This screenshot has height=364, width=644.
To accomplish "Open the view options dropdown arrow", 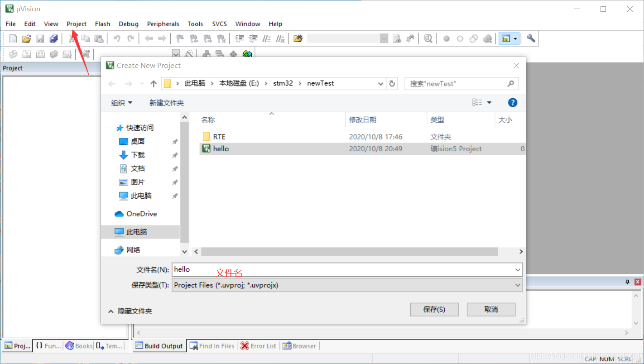I will pos(489,103).
